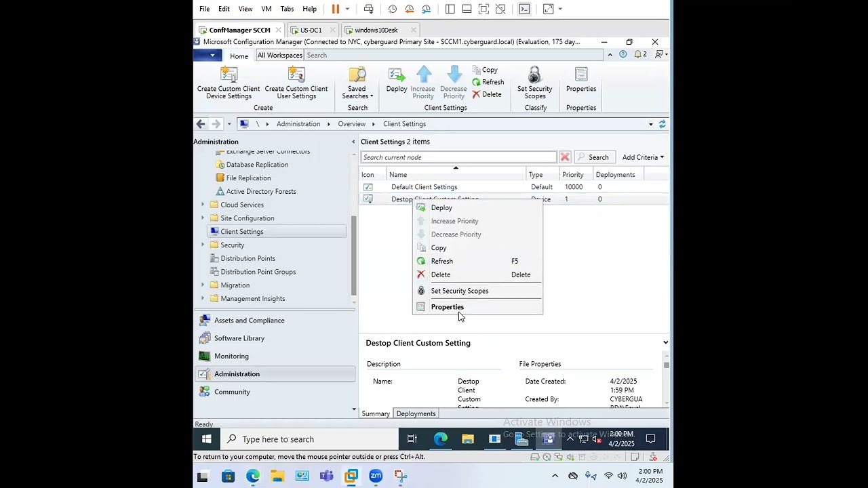Click Create Custom Client User Settings icon
Screen dimensions: 868x488
point(296,75)
